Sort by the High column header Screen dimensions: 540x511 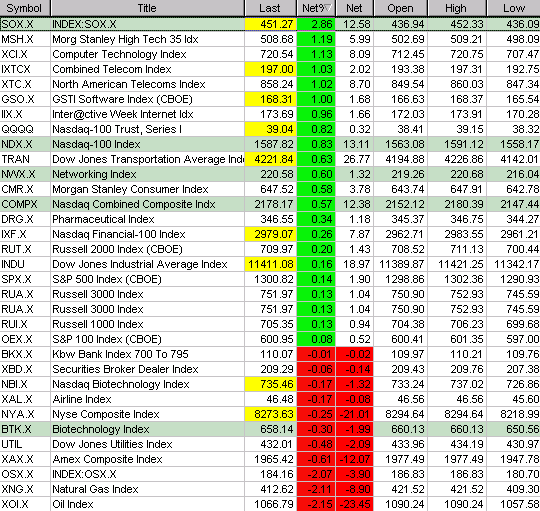(457, 8)
